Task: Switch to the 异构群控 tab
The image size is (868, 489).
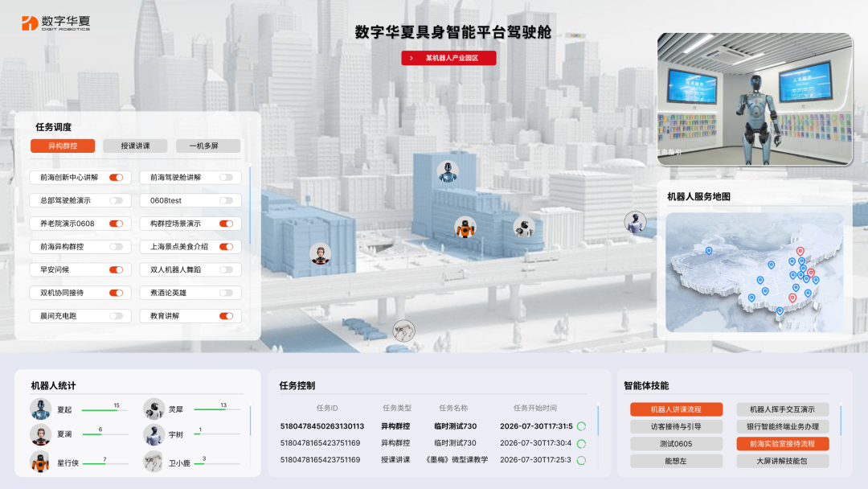Action: pos(63,146)
